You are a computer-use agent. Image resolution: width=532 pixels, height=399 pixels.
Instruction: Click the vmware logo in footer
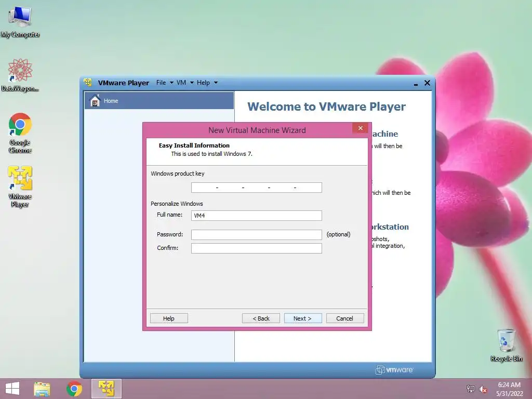[x=394, y=369]
